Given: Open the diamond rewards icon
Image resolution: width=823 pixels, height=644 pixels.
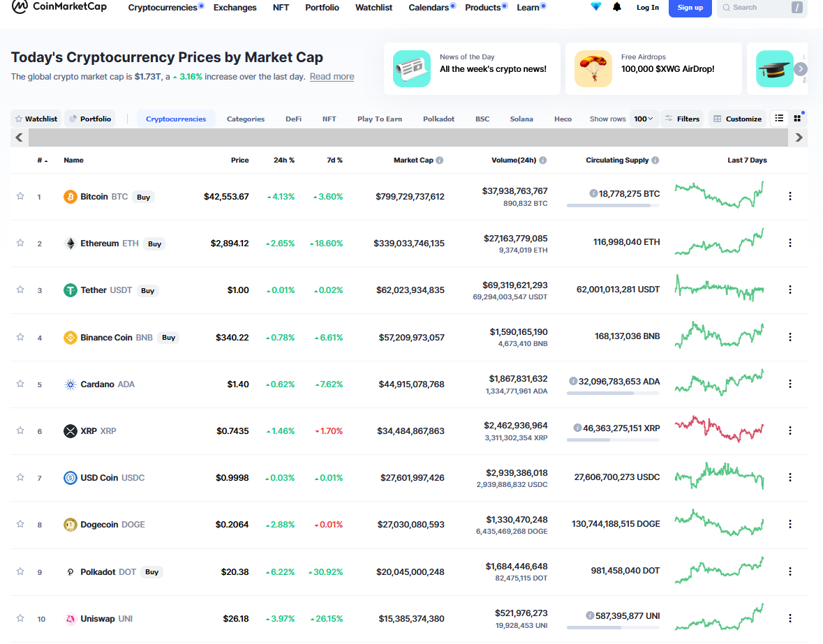Looking at the screenshot, I should (x=595, y=7).
